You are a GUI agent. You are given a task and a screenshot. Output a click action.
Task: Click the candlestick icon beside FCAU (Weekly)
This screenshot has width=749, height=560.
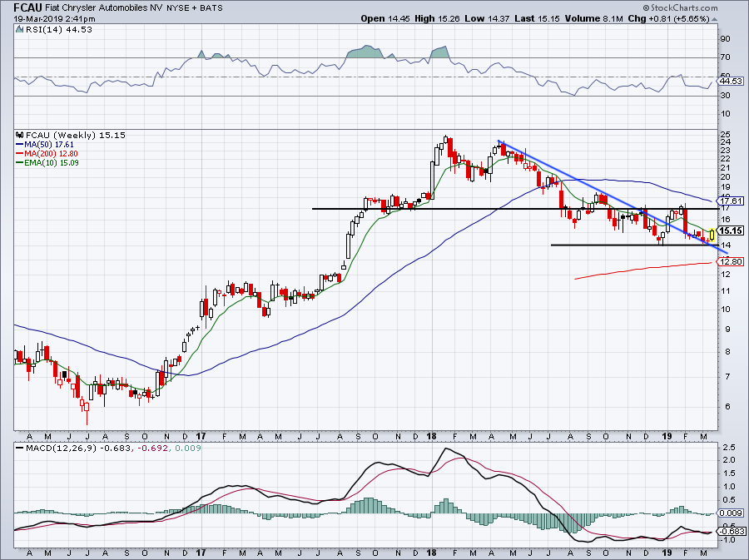tap(20, 135)
